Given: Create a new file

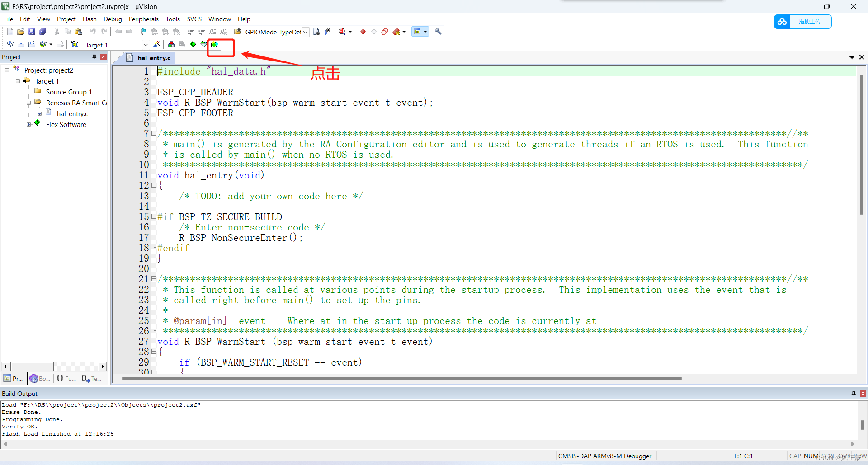Looking at the screenshot, I should [x=10, y=32].
